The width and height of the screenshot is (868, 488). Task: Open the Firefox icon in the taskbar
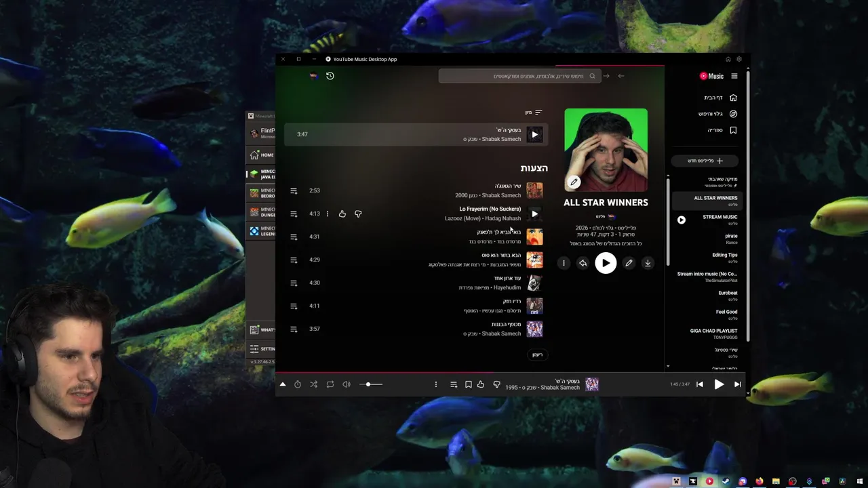[759, 482]
